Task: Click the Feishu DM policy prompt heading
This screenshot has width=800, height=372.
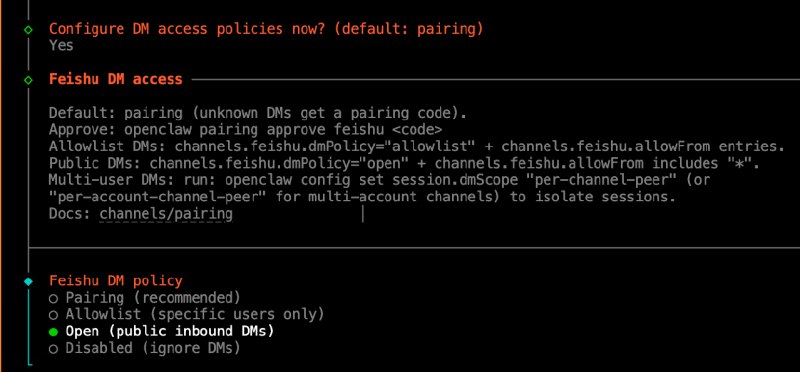Action: click(x=116, y=281)
